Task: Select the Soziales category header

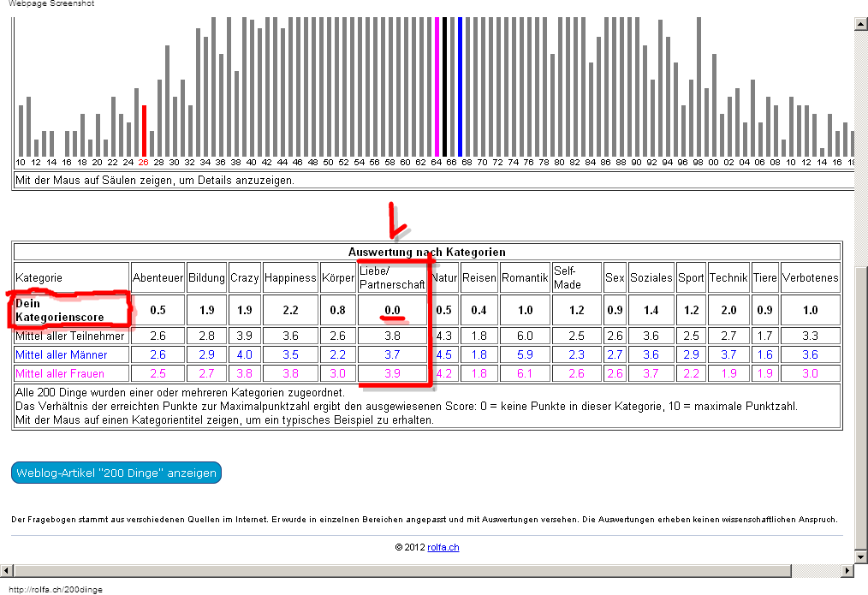Action: [651, 277]
